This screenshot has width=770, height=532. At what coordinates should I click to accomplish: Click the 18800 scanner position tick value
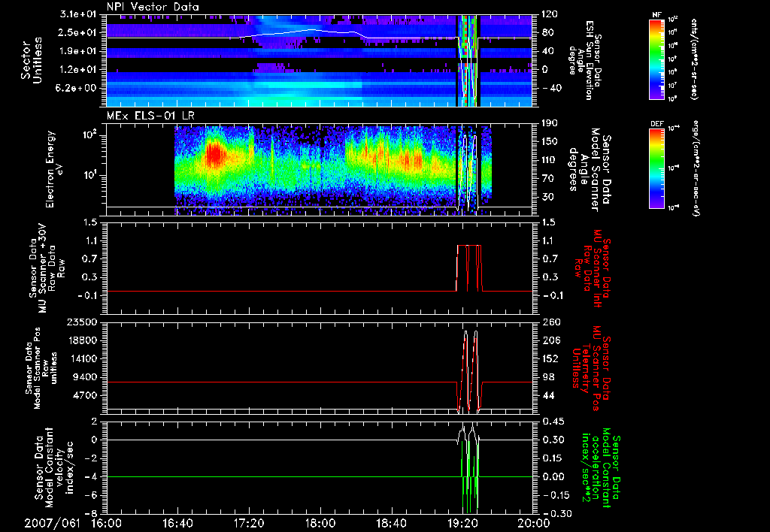tap(83, 340)
